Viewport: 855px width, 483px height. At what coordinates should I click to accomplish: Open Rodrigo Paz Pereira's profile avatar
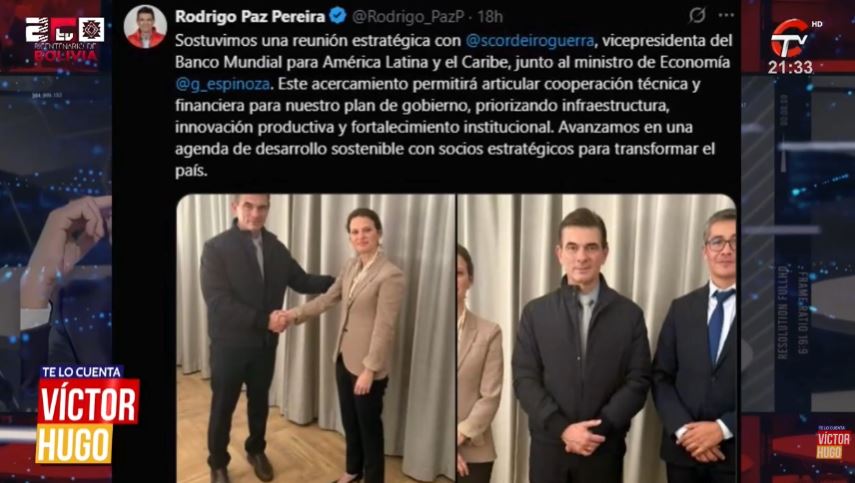click(x=145, y=26)
